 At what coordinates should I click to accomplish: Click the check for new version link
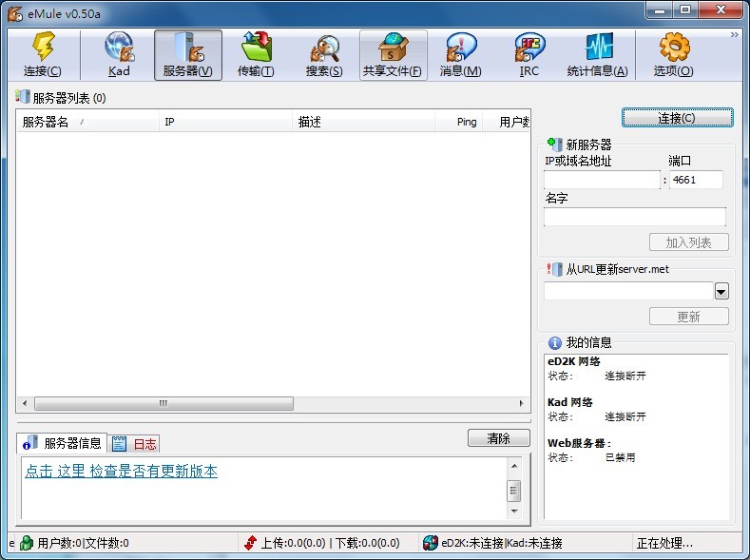click(122, 472)
